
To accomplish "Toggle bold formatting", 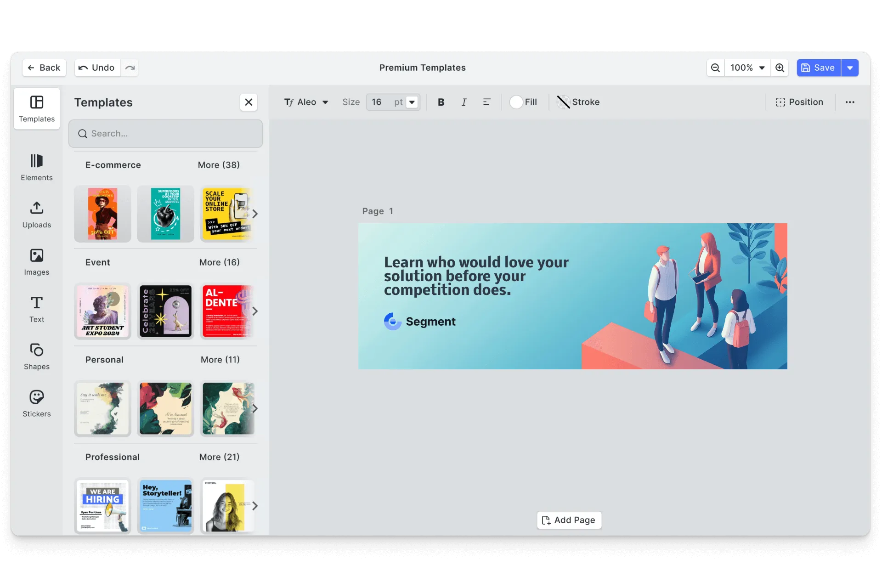I will [x=441, y=102].
